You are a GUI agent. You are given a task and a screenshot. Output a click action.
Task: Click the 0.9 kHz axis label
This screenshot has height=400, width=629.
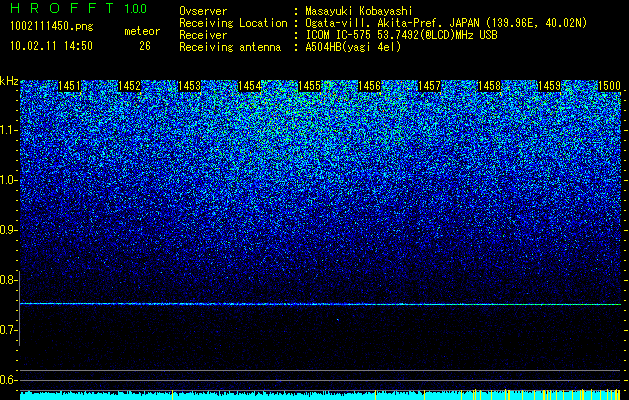tap(8, 230)
